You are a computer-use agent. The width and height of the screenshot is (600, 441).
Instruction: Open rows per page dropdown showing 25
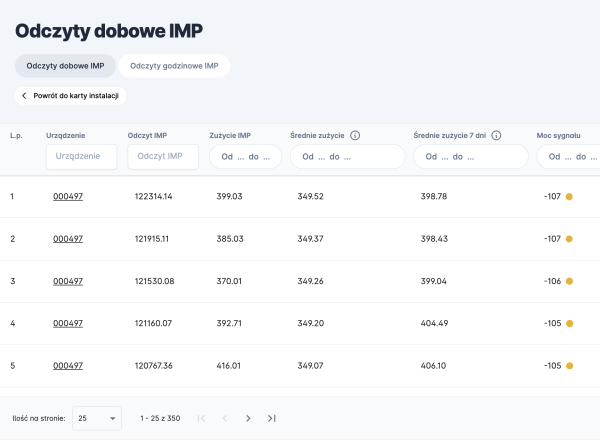[97, 418]
